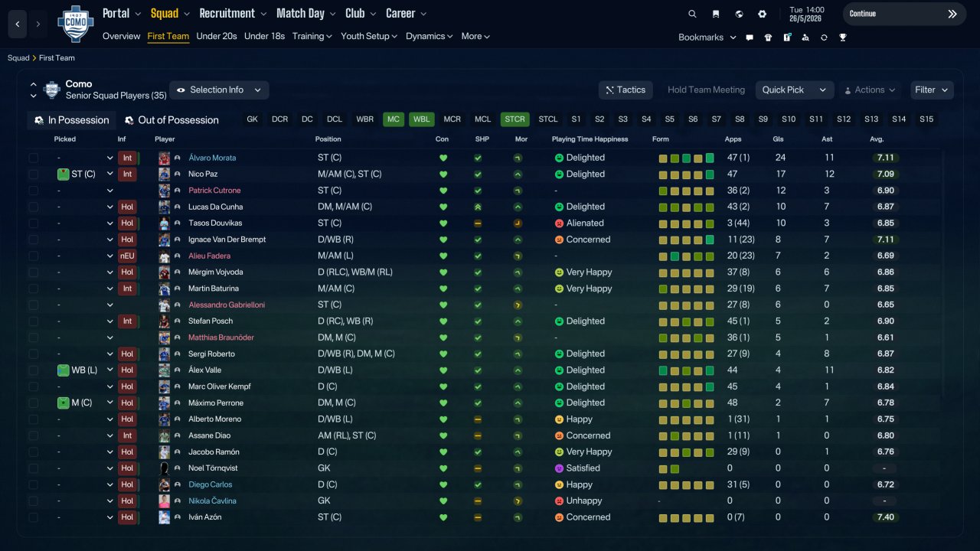
Task: Open the exclamation notification icon
Action: tap(786, 37)
